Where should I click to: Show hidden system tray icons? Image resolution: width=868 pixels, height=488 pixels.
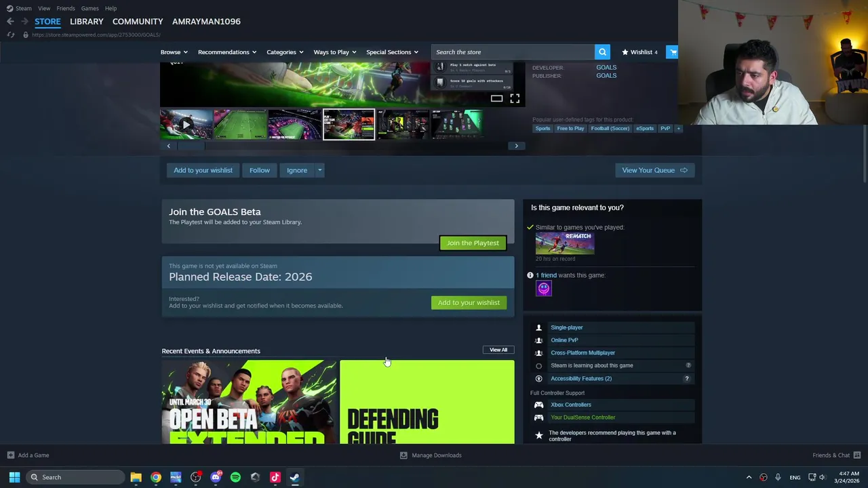[749, 477]
